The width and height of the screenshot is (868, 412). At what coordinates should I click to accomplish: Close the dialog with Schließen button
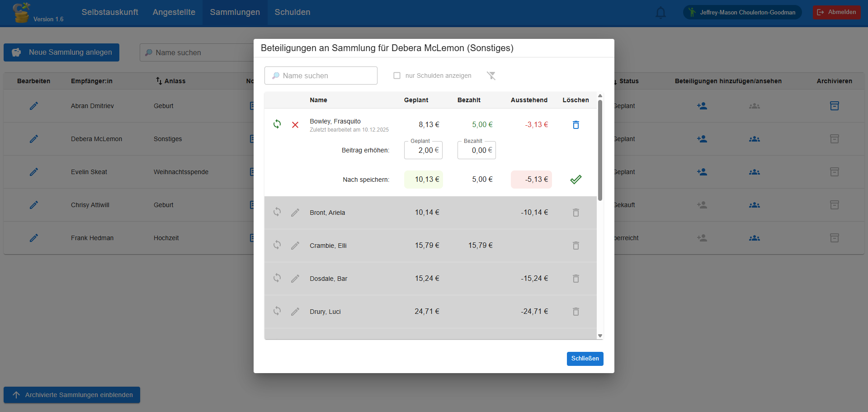(585, 359)
